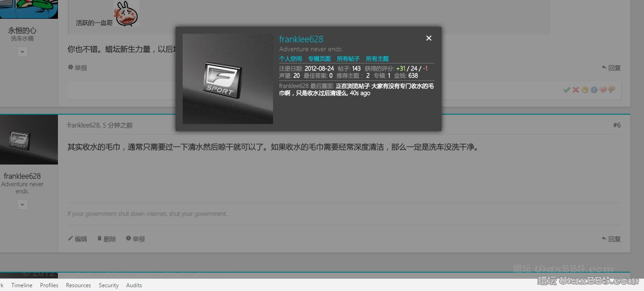Viewport: 644px width, 291px height.
Task: Open 所有帖子 link in profile popup
Action: 348,59
